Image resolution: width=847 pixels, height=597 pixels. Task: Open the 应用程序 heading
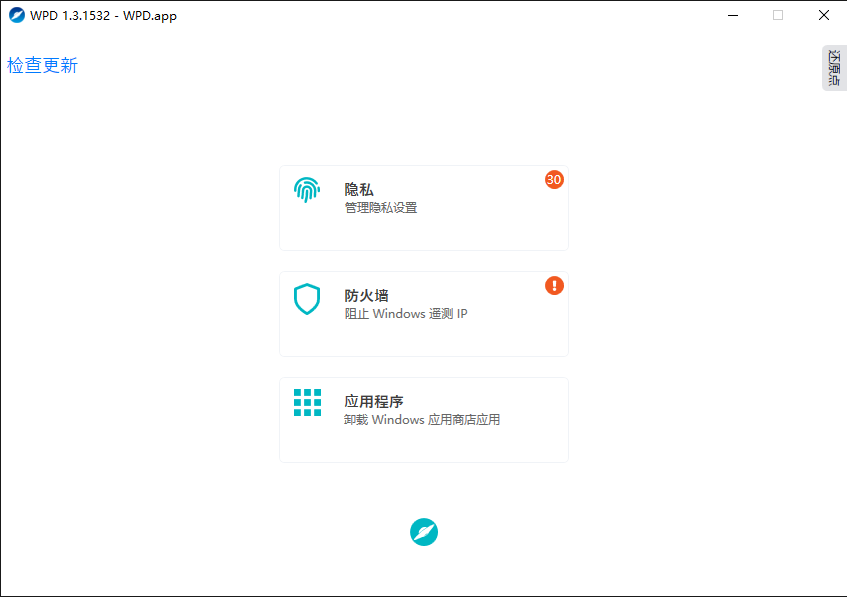[374, 401]
